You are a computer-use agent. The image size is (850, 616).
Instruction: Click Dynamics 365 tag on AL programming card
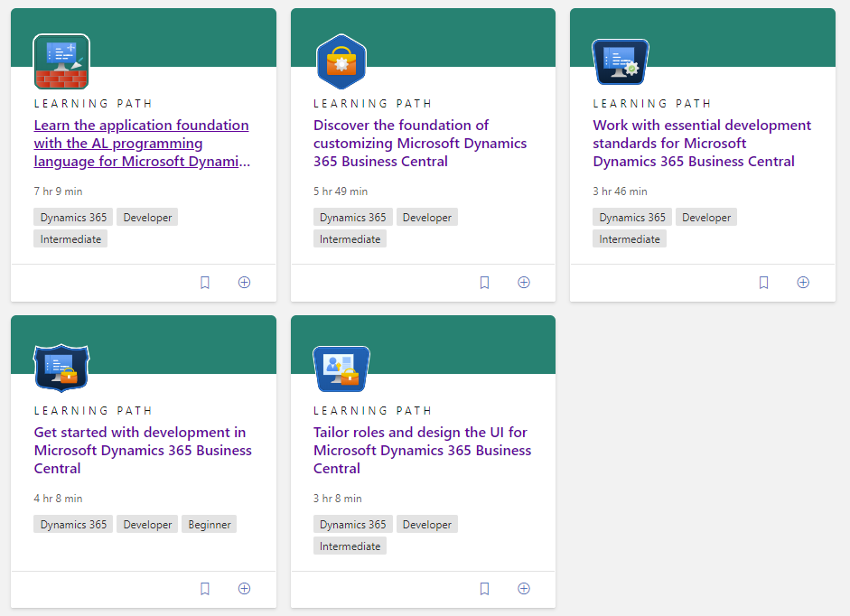(x=73, y=218)
